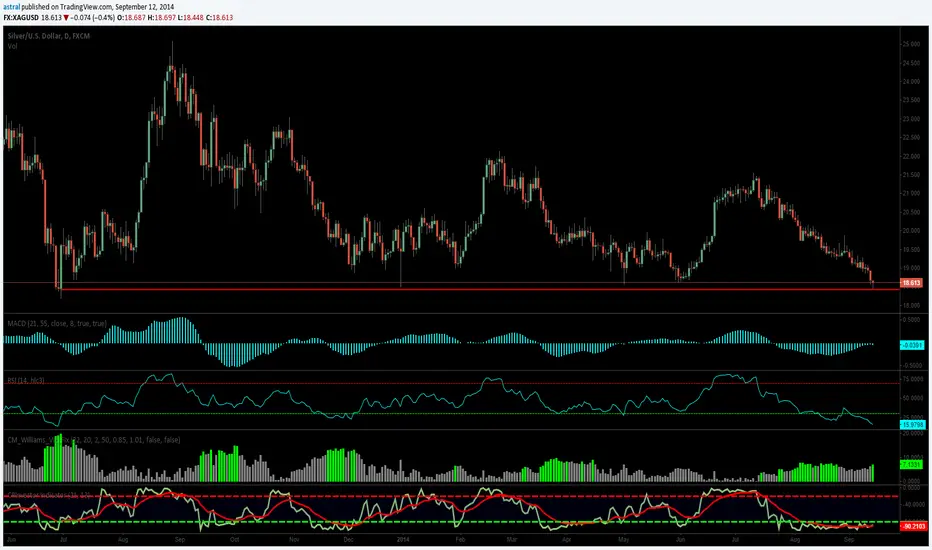Click the red 18.613 current price tag
The height and width of the screenshot is (550, 932).
911,283
